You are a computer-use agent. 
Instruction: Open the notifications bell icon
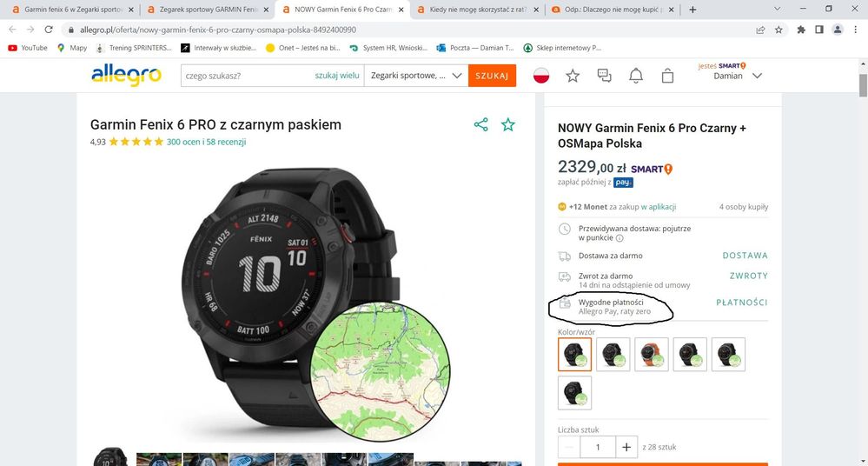point(636,76)
